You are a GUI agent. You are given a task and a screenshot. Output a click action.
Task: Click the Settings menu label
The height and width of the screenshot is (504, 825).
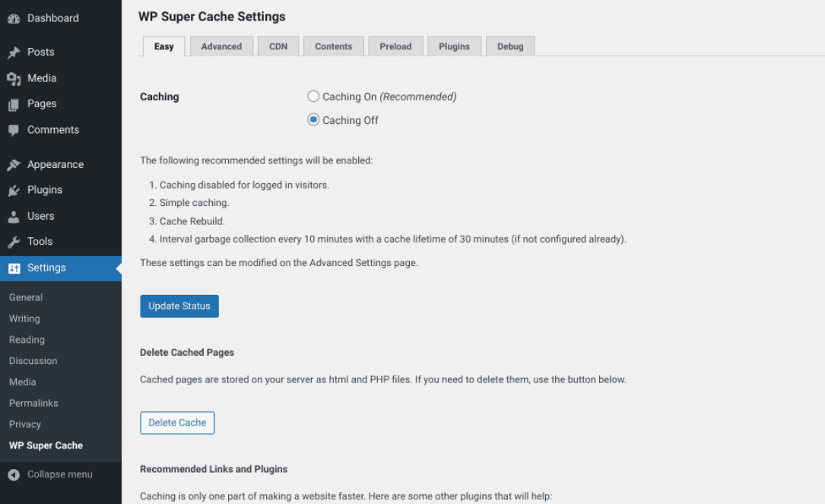click(46, 268)
